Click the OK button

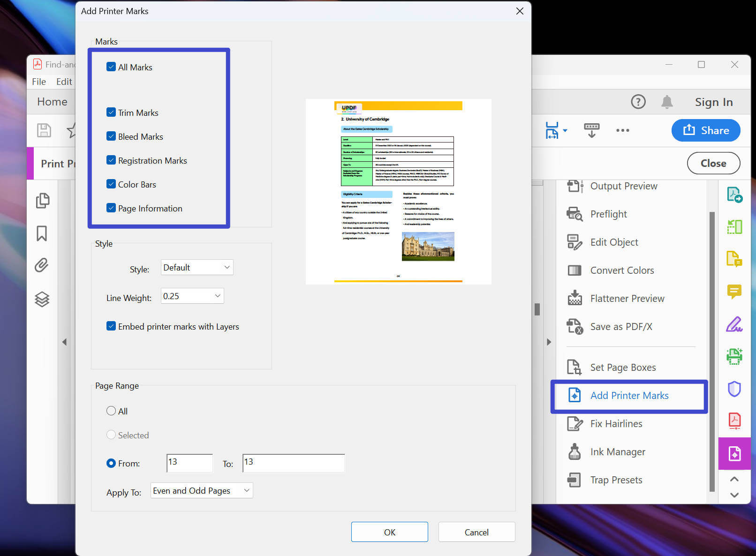coord(389,532)
